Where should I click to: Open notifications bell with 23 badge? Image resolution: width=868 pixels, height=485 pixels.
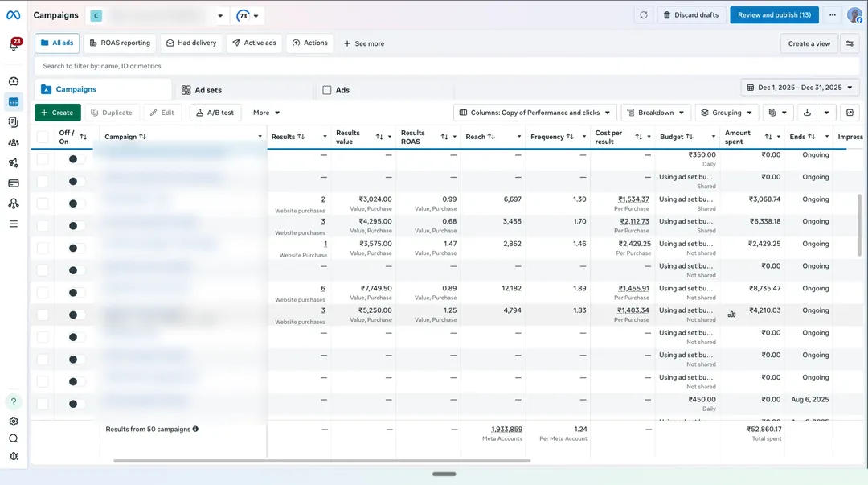[14, 44]
